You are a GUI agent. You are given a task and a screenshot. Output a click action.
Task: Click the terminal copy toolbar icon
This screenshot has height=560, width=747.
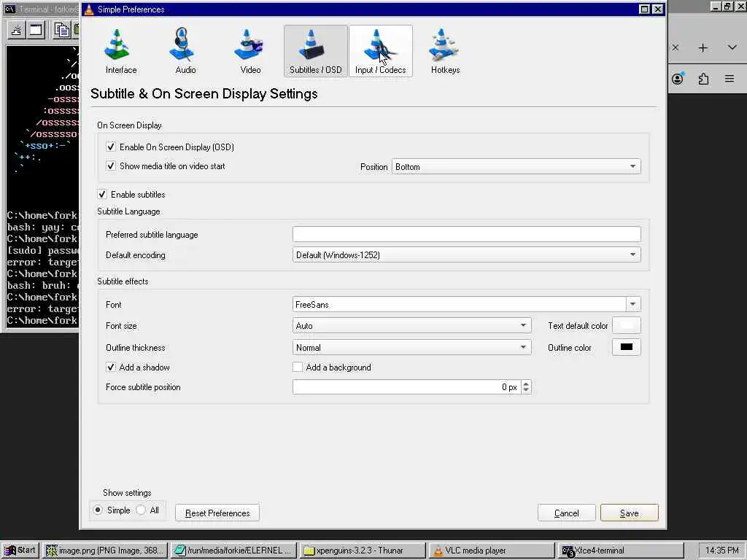pyautogui.click(x=61, y=31)
